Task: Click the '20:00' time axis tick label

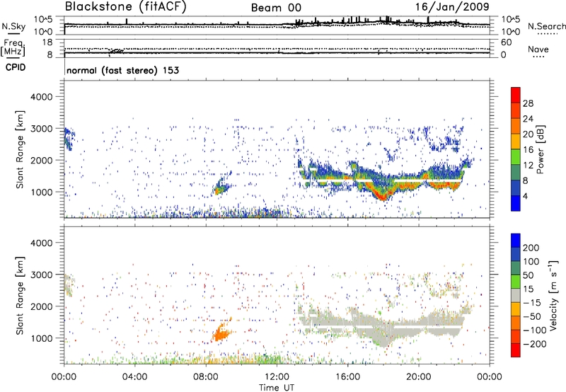Action: click(x=418, y=377)
